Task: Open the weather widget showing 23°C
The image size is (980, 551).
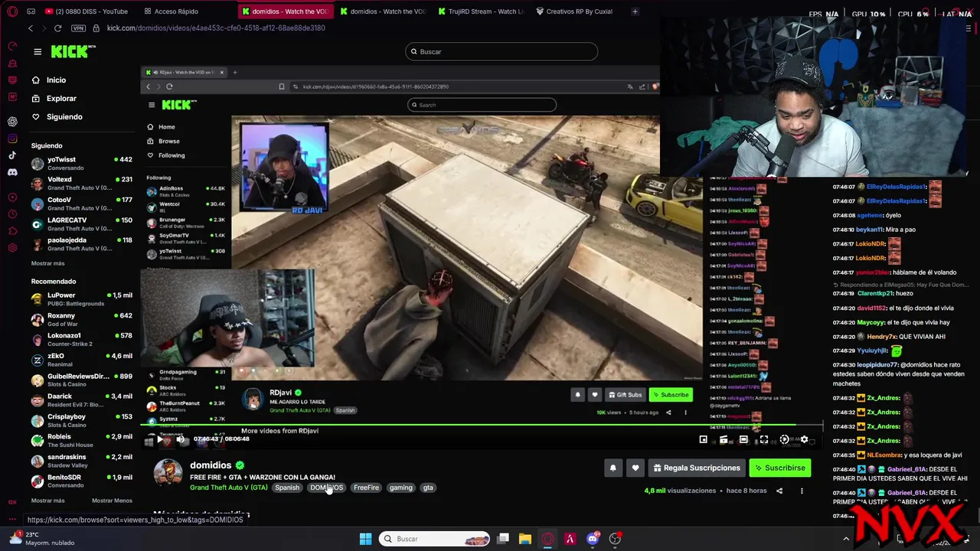Action: pyautogui.click(x=42, y=539)
